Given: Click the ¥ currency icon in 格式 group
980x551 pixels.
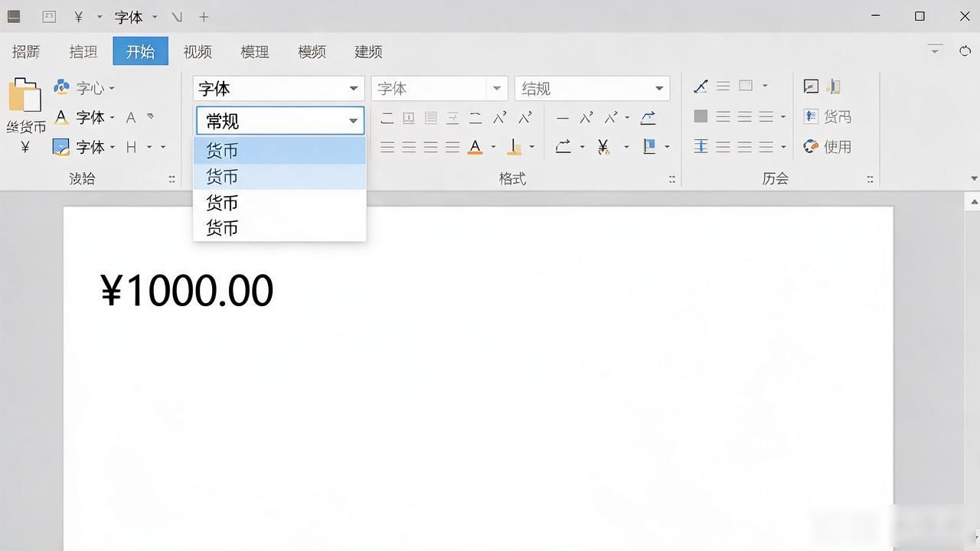Looking at the screenshot, I should coord(603,146).
